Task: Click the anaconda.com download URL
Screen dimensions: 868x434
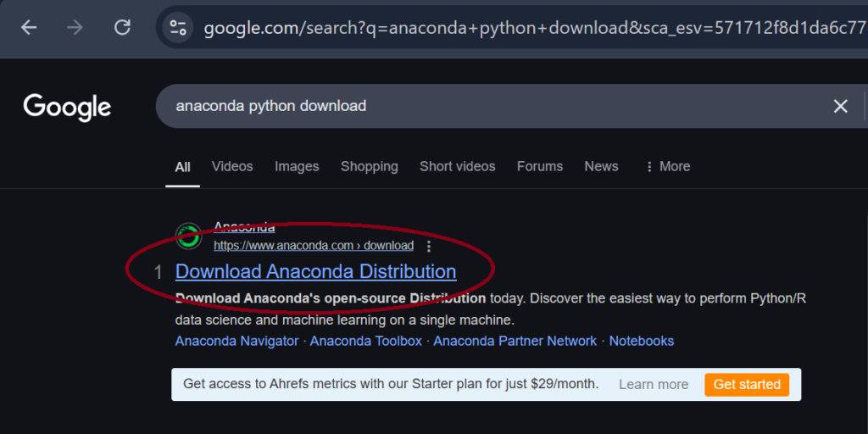Action: (314, 245)
